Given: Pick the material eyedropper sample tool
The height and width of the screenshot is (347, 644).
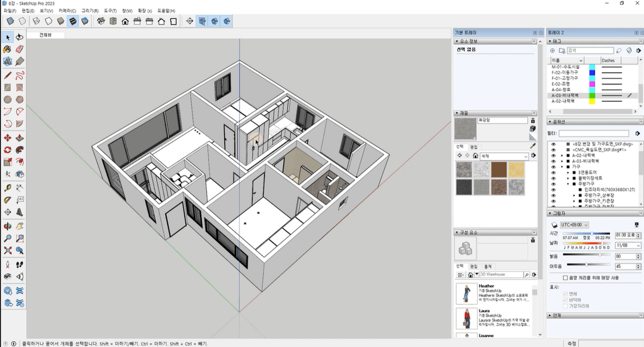Looking at the screenshot, I should click(533, 145).
